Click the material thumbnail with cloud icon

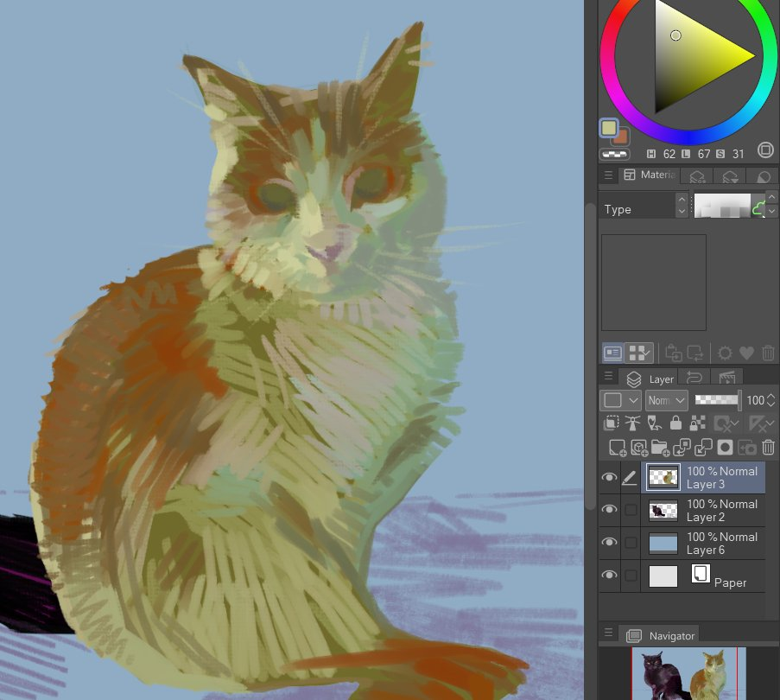pos(729,206)
